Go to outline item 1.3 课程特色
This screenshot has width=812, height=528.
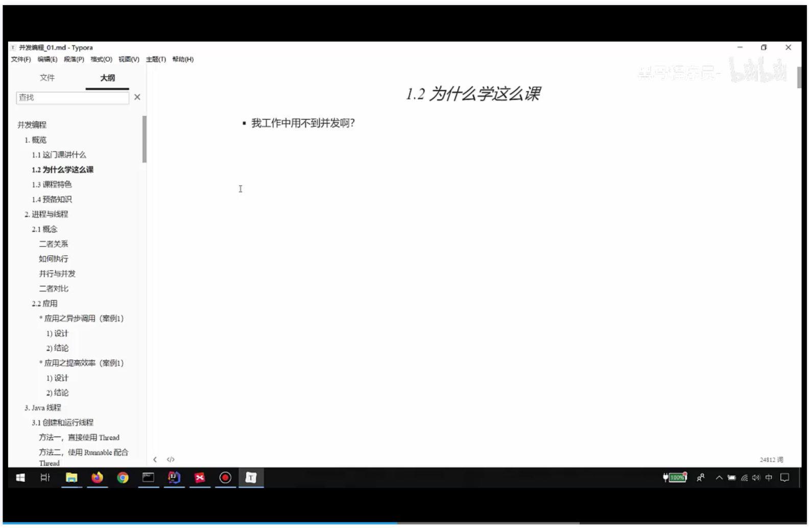point(52,185)
